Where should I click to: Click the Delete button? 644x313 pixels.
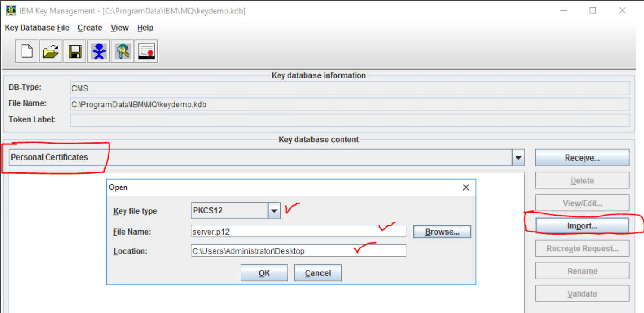click(582, 181)
